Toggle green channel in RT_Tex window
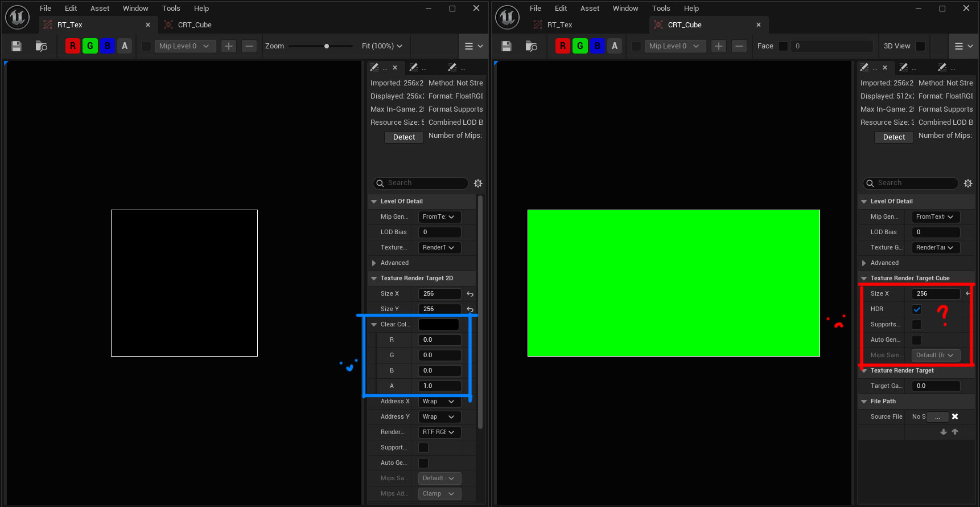The image size is (980, 507). click(x=90, y=46)
